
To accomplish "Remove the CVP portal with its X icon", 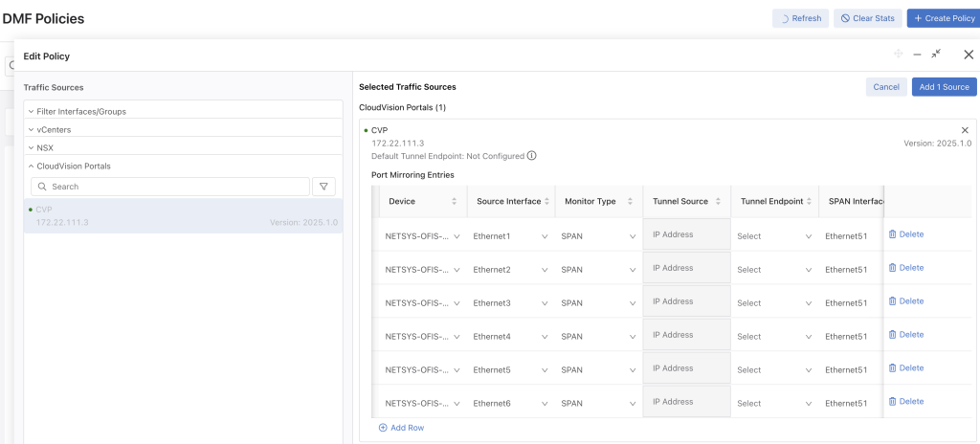I will tap(964, 130).
